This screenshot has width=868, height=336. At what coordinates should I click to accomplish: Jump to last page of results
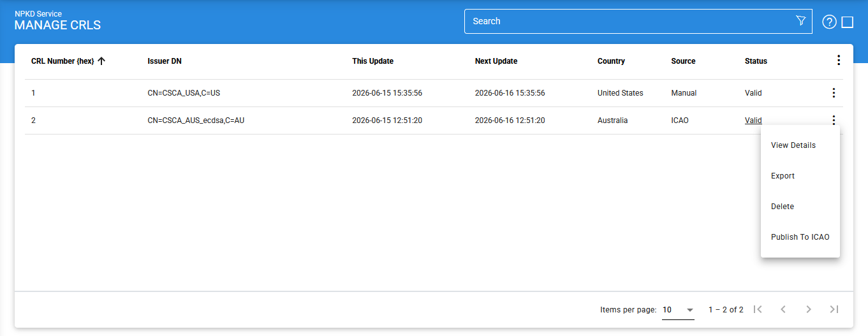point(834,309)
